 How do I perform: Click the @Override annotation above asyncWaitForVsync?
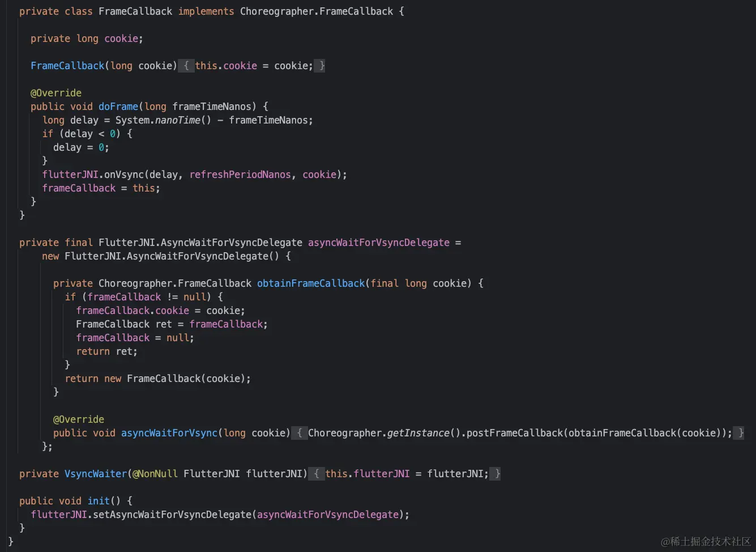(x=79, y=419)
